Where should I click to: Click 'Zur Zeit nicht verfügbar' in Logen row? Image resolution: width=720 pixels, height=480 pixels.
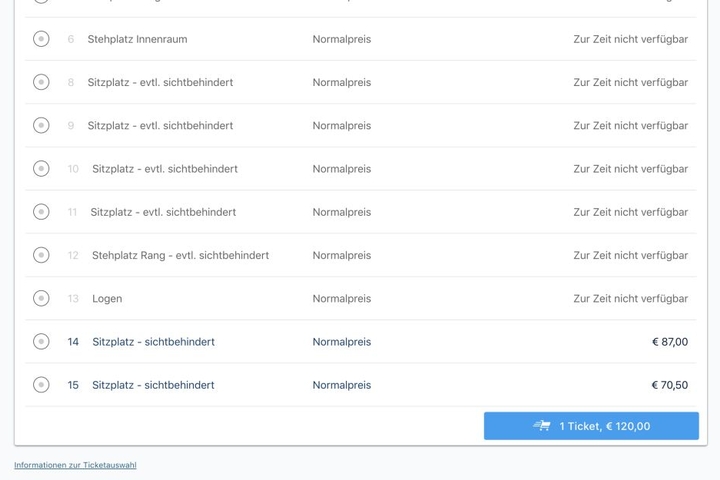pyautogui.click(x=630, y=299)
